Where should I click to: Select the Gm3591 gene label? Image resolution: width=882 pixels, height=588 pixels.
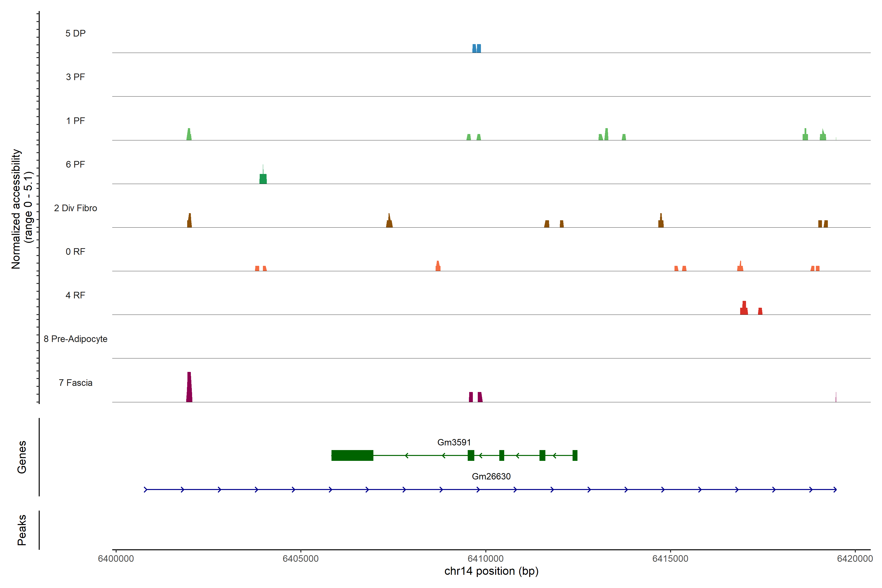point(454,442)
